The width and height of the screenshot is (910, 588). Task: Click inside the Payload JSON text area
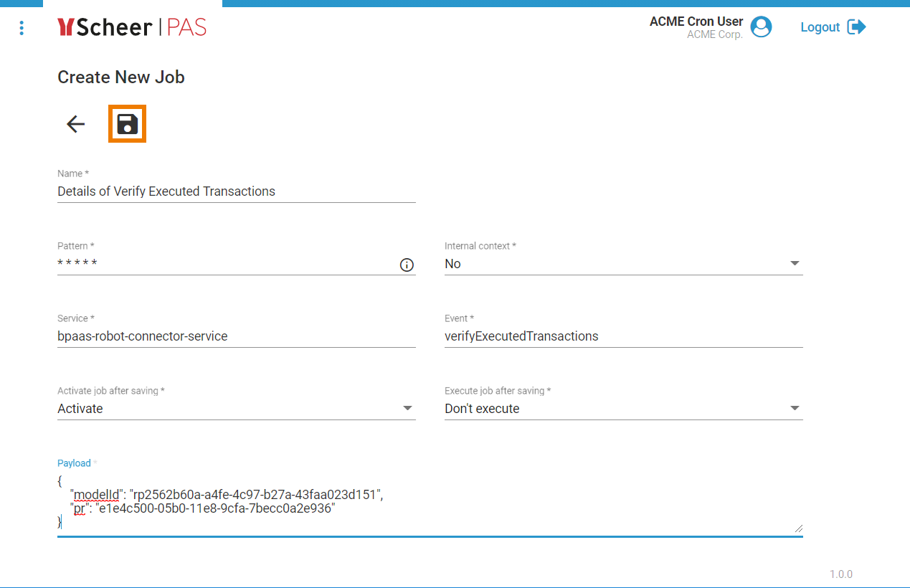429,502
